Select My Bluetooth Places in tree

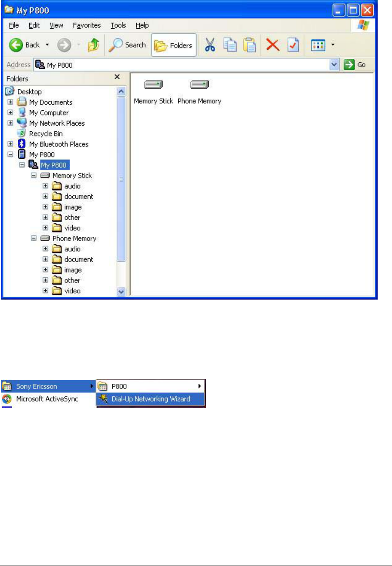pyautogui.click(x=59, y=144)
